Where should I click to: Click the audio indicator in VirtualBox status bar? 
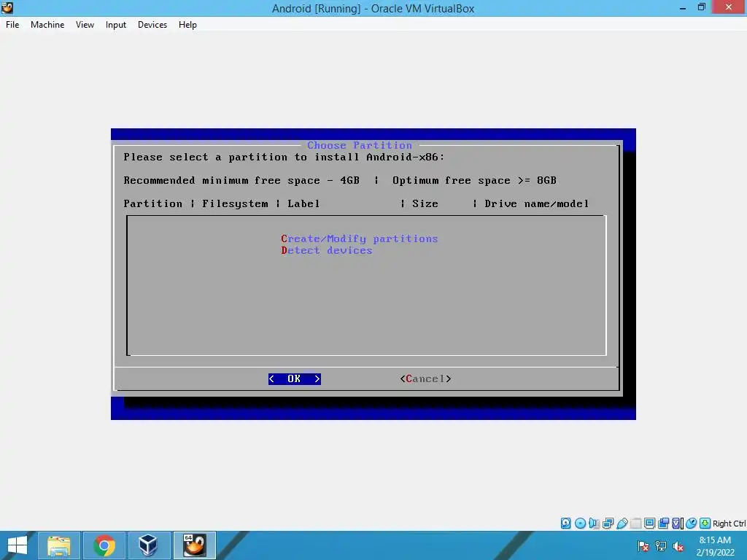(x=594, y=524)
